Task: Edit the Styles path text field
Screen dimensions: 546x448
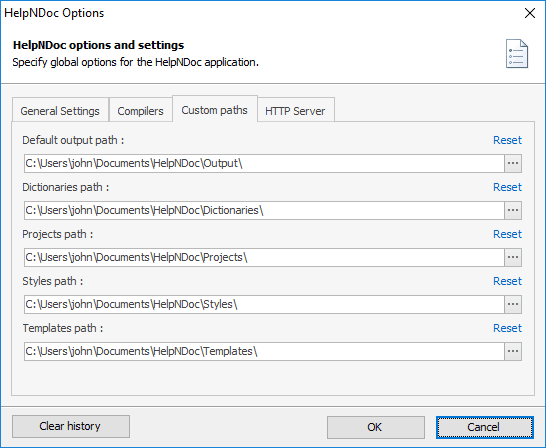Action: tap(264, 304)
